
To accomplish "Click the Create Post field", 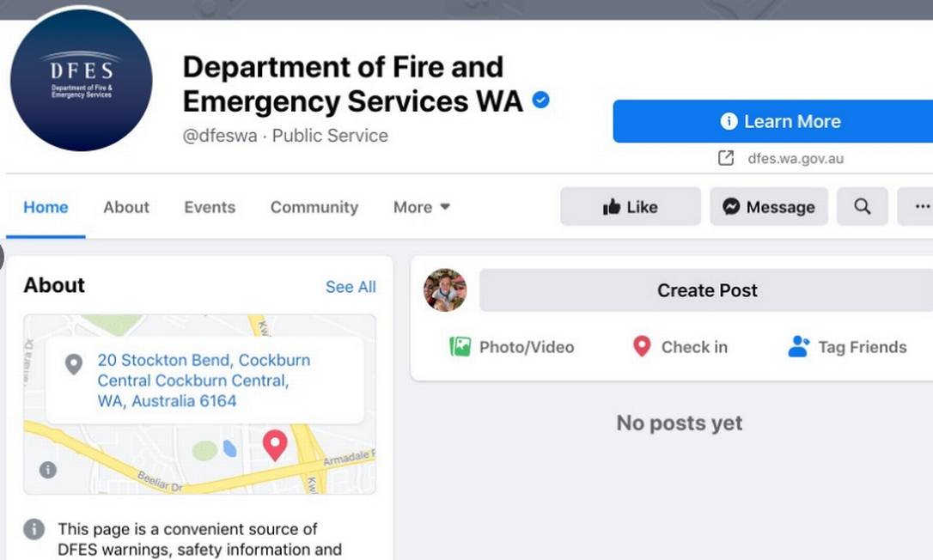I will tap(706, 290).
